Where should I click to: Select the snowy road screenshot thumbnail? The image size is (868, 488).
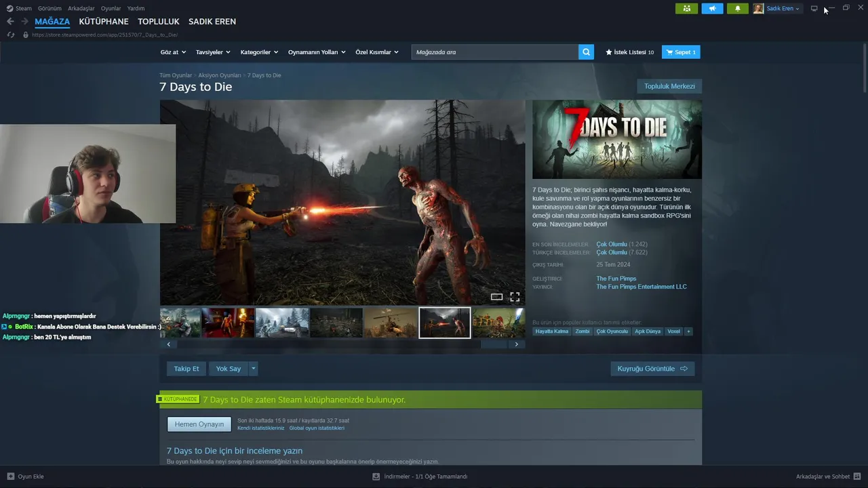[x=282, y=323]
